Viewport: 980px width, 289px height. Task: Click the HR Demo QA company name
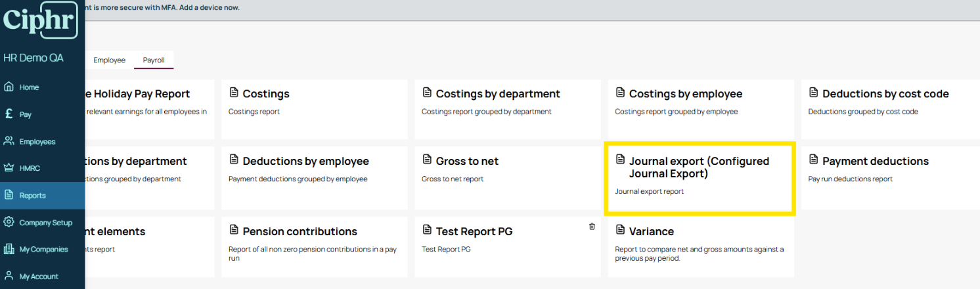pyautogui.click(x=33, y=58)
